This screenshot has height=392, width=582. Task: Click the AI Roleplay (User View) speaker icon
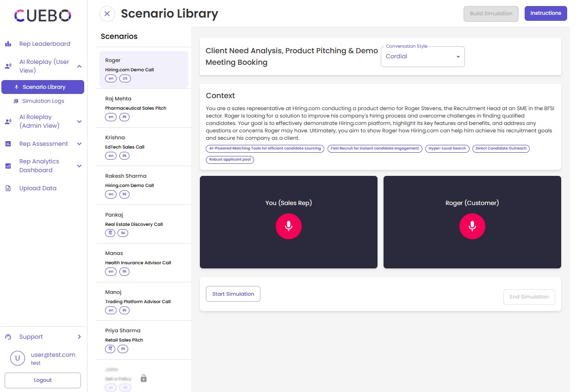pos(8,66)
